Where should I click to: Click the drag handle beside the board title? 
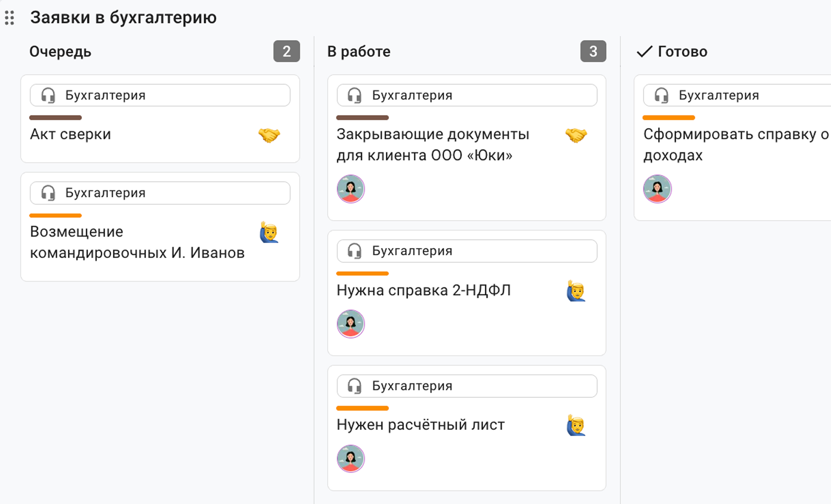click(x=9, y=18)
